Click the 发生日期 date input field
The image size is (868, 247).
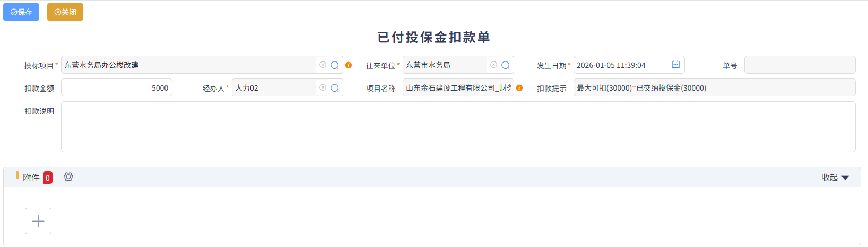(621, 65)
